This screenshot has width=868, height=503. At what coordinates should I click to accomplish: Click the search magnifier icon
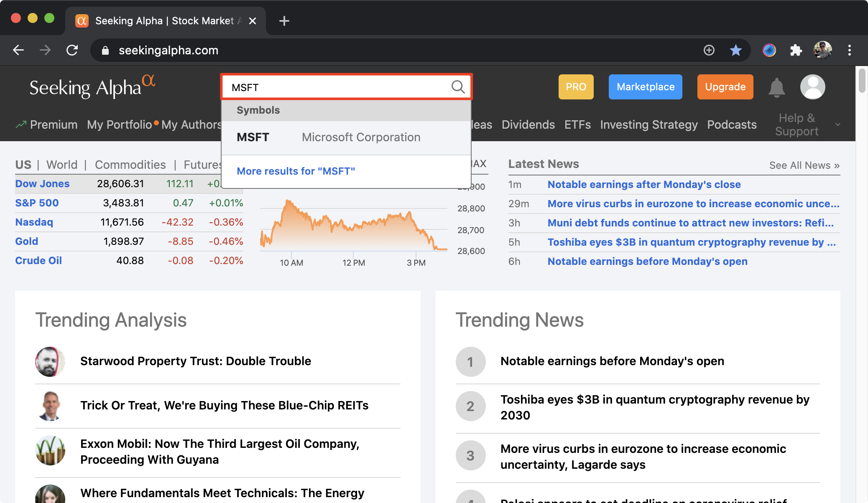[458, 87]
